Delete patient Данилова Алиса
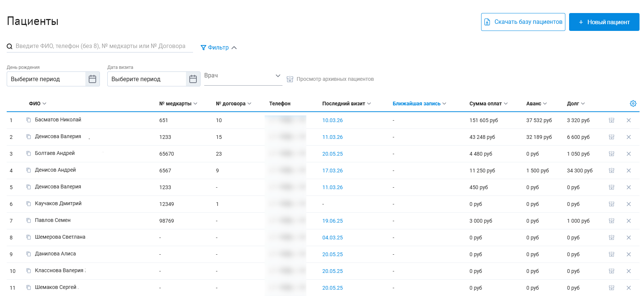 coord(629,254)
